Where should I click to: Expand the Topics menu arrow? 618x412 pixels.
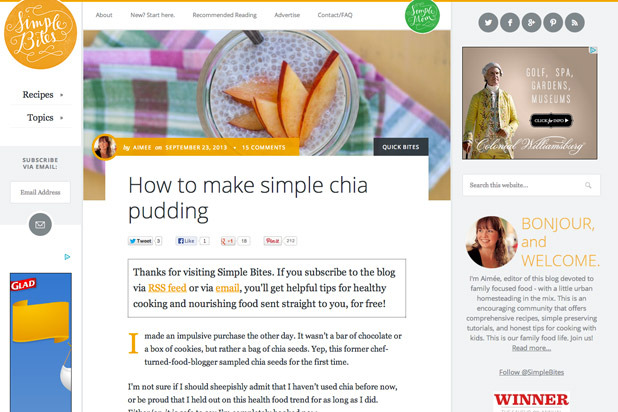[61, 118]
